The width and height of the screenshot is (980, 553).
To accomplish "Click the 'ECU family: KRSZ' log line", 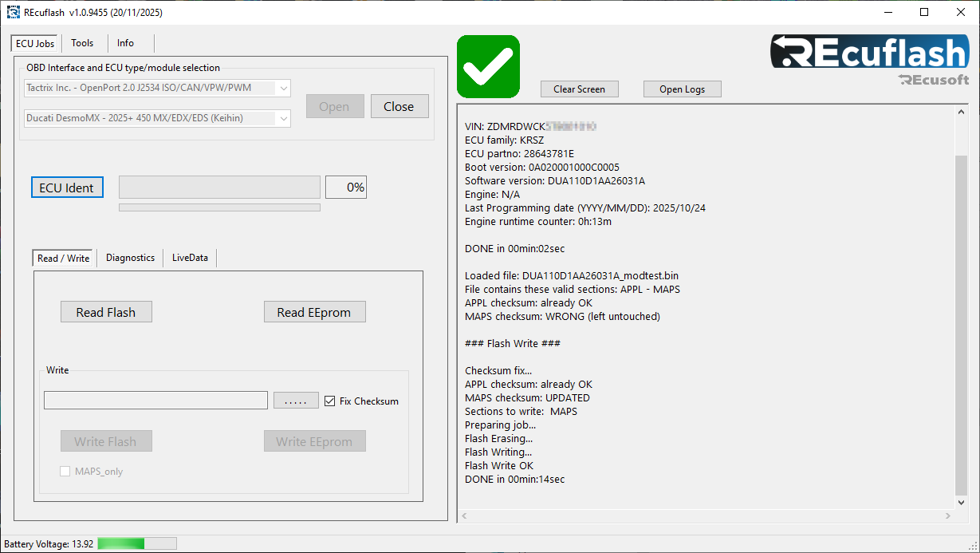I will tap(504, 140).
